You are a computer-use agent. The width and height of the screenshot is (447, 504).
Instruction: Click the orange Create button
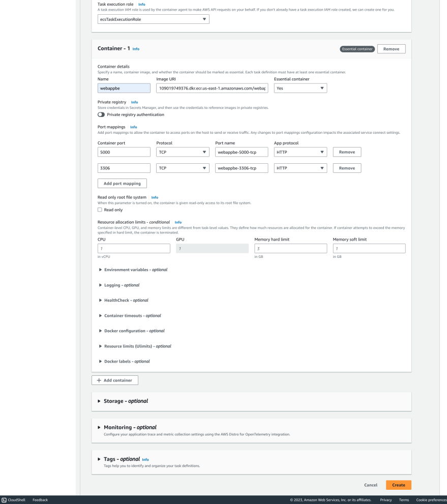pyautogui.click(x=398, y=485)
